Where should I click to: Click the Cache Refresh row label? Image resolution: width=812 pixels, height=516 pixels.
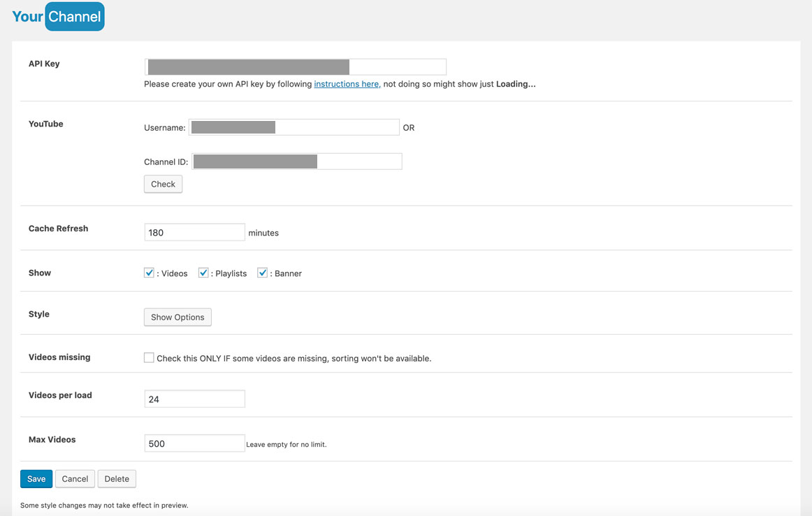[58, 228]
